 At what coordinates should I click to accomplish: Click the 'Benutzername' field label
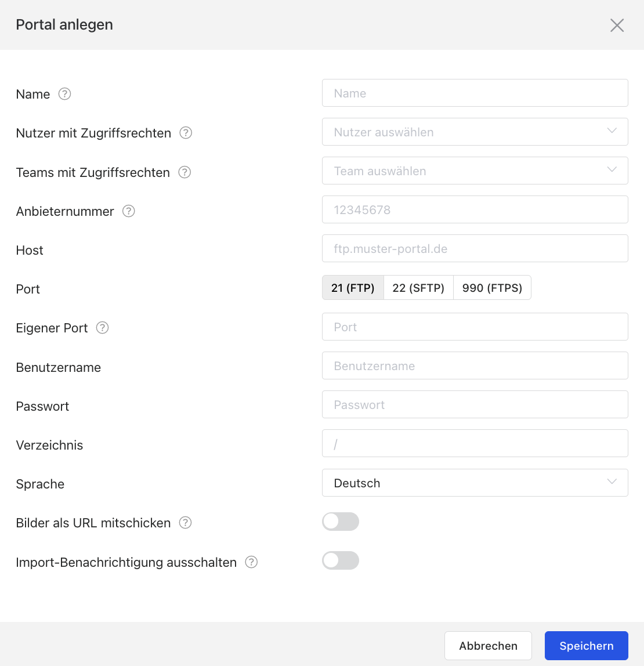click(x=59, y=367)
